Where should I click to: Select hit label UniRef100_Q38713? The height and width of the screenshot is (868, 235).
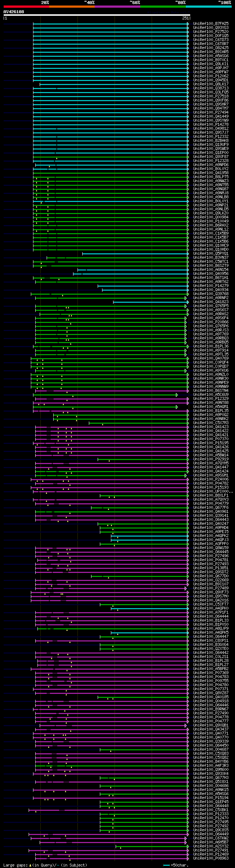pyautogui.click(x=211, y=88)
